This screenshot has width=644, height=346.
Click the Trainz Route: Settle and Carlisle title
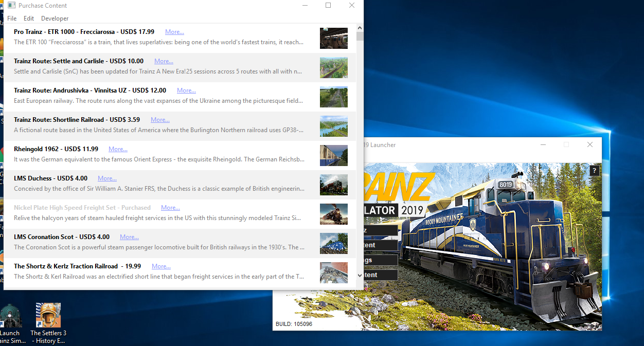(x=79, y=61)
